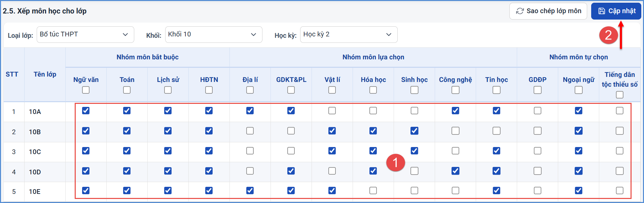Enable Sinh học for class 10D
This screenshot has height=203, width=644.
point(415,171)
